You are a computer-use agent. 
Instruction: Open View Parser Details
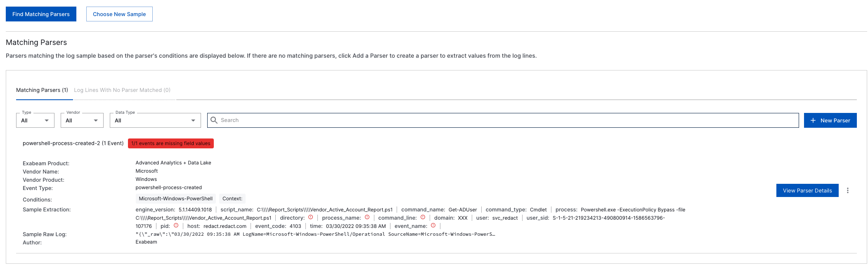pyautogui.click(x=807, y=190)
